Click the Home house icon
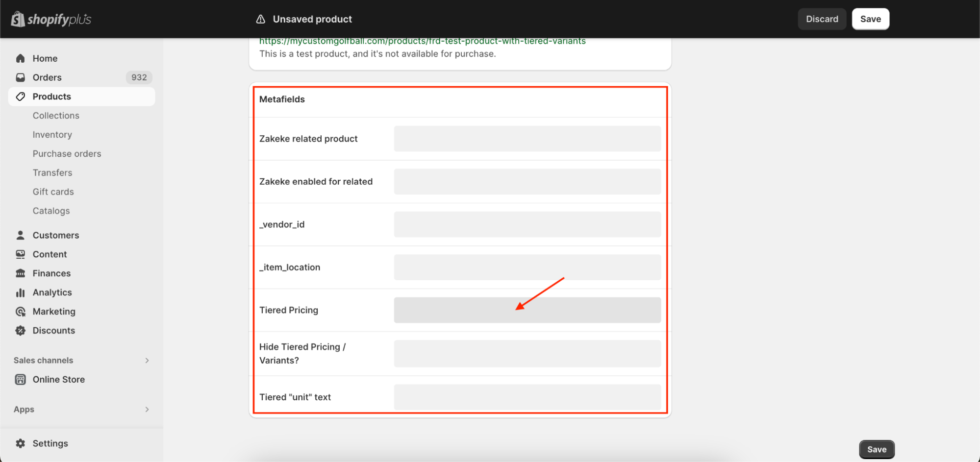 tap(20, 58)
